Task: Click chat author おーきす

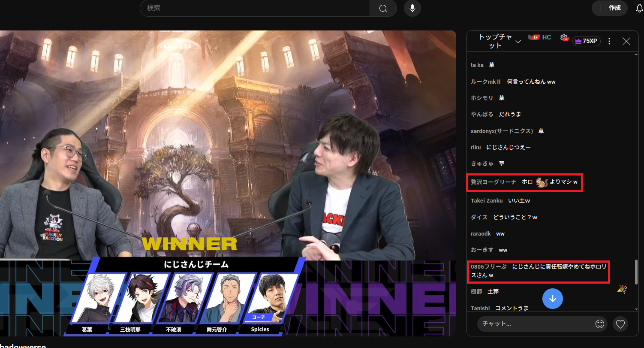Action: coord(482,250)
